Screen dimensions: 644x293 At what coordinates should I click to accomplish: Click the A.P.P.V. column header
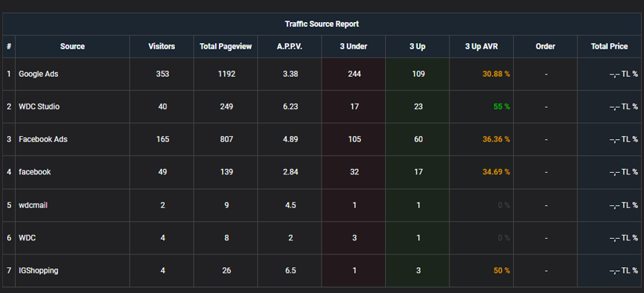pyautogui.click(x=289, y=46)
